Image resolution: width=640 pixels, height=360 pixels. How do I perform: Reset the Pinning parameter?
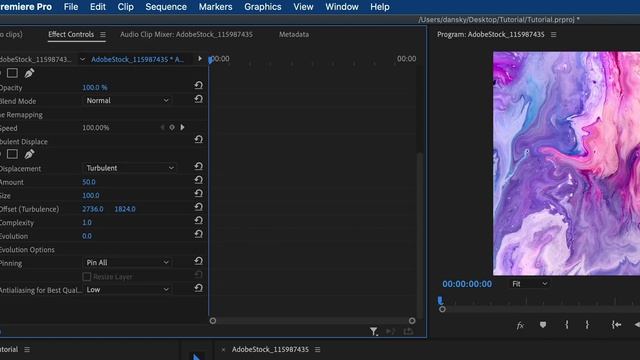click(198, 261)
